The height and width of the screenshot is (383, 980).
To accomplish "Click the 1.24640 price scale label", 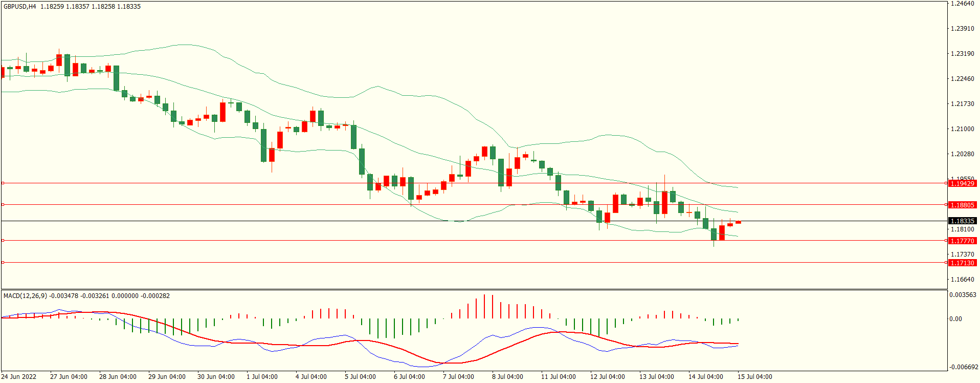I will [962, 4].
